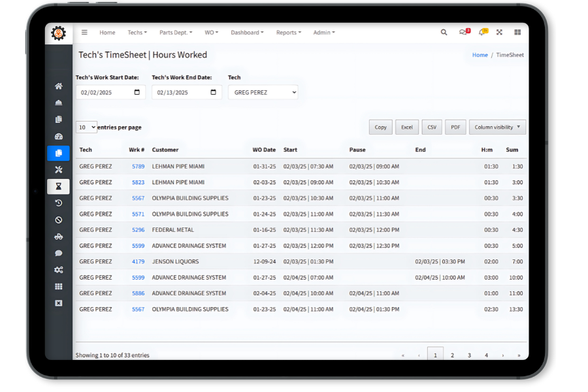Open the sidebar documents copy icon below the hard hat

pyautogui.click(x=59, y=120)
